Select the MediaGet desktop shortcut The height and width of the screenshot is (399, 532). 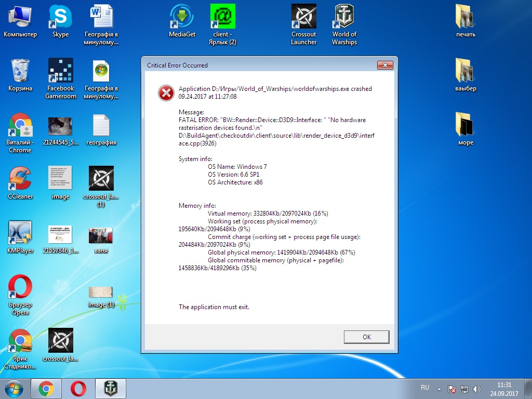pyautogui.click(x=182, y=21)
